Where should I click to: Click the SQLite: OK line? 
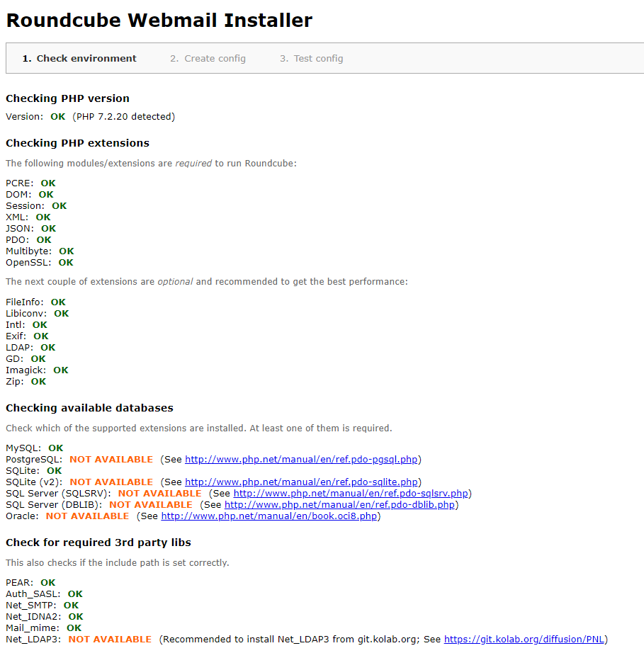[34, 470]
